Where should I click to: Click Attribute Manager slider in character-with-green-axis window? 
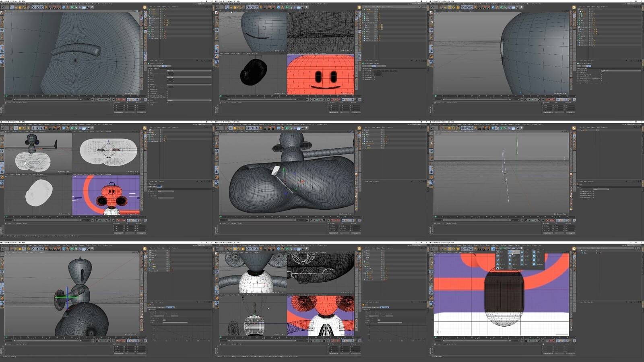pyautogui.click(x=175, y=323)
